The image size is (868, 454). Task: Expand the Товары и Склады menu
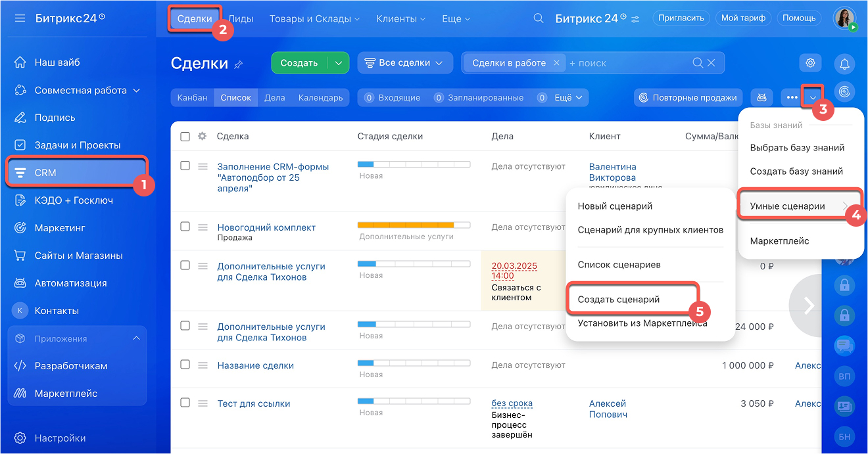[315, 19]
